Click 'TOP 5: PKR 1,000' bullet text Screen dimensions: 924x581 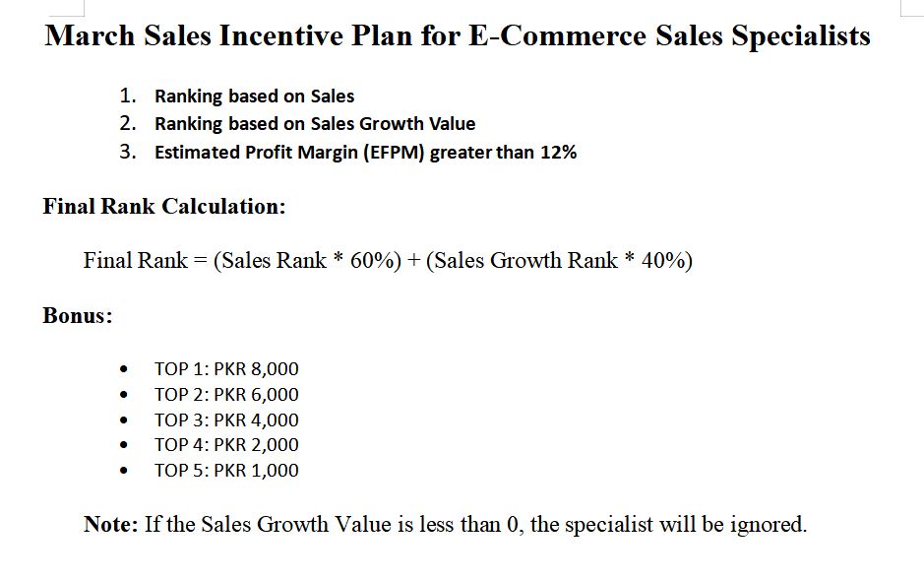pyautogui.click(x=226, y=470)
